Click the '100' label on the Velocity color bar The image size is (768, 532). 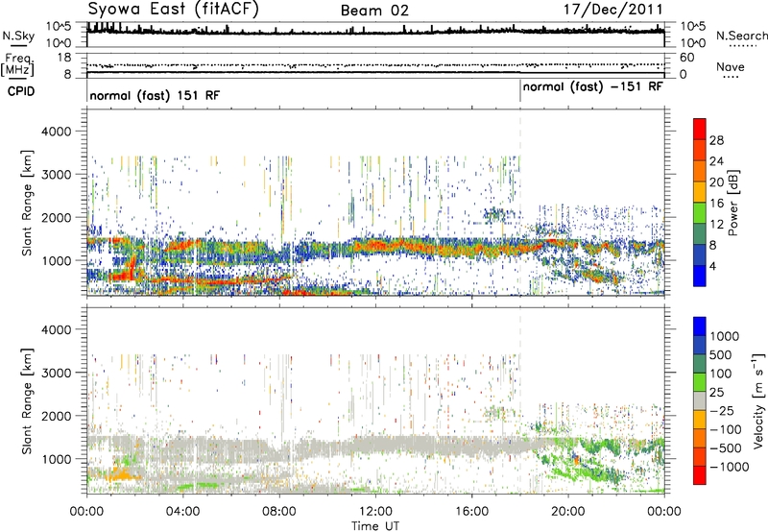pyautogui.click(x=721, y=374)
